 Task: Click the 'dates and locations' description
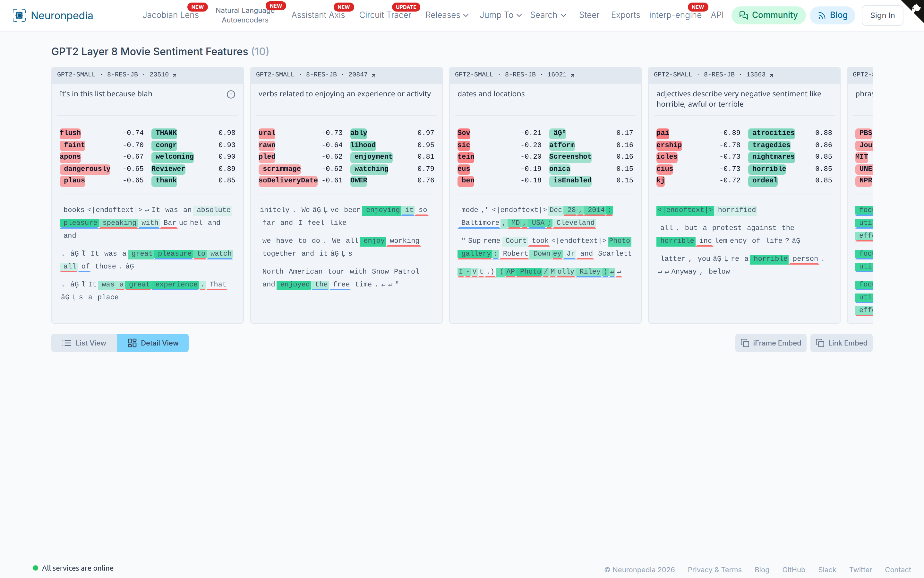(x=491, y=94)
